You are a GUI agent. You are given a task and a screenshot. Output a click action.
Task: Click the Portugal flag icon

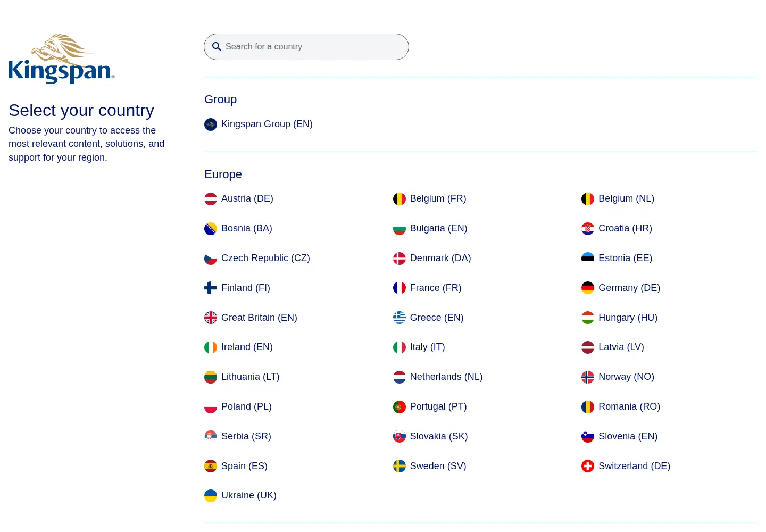pos(399,407)
